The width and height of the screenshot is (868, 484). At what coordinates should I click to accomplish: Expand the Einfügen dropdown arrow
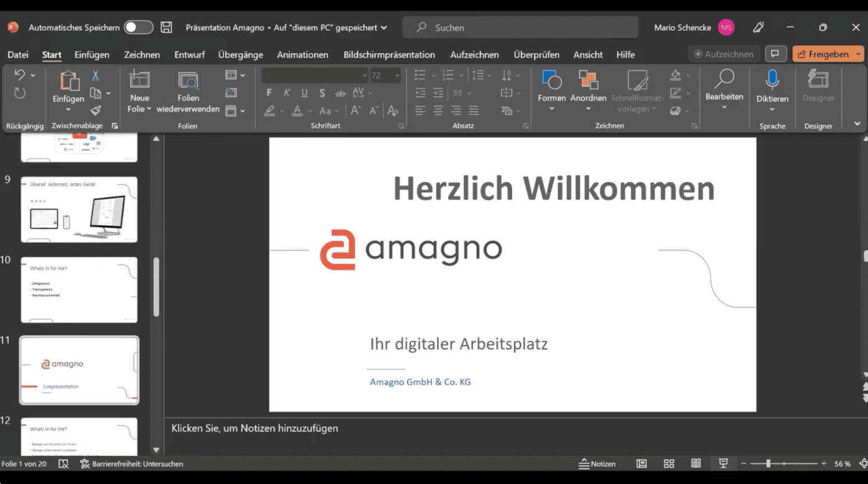(x=68, y=109)
